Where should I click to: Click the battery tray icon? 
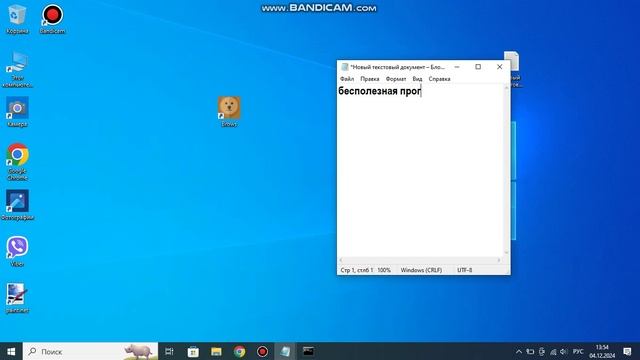pos(530,351)
